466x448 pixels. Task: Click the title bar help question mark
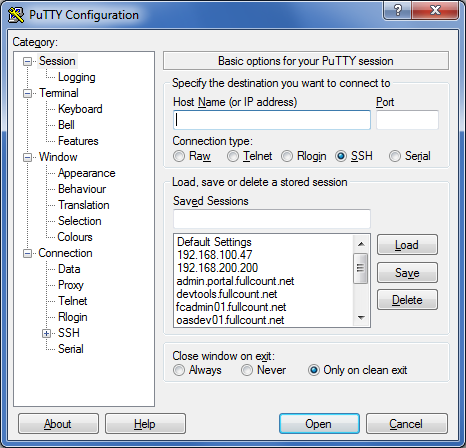click(x=397, y=10)
